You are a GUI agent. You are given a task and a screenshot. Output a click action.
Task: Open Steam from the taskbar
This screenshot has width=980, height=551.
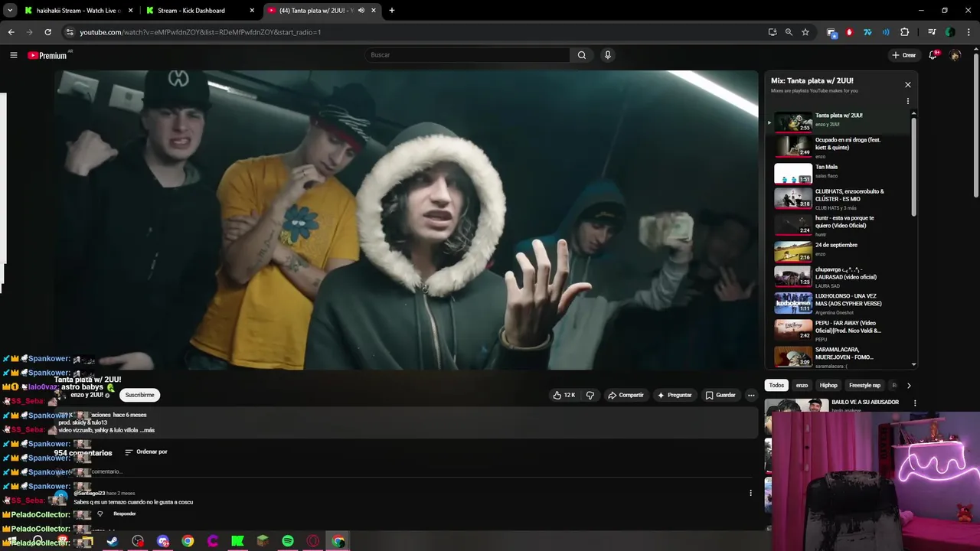pyautogui.click(x=113, y=541)
